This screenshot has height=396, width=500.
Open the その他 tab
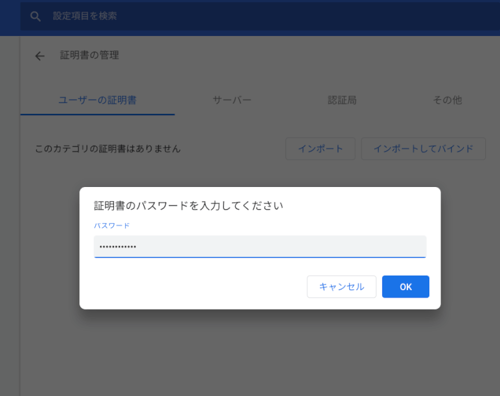click(x=447, y=100)
